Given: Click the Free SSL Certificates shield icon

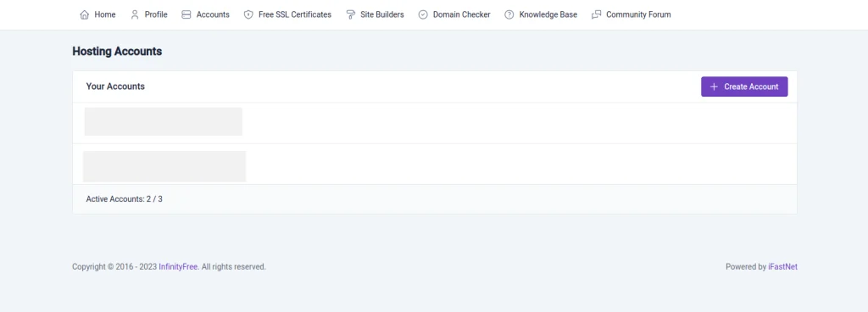Looking at the screenshot, I should [x=248, y=15].
